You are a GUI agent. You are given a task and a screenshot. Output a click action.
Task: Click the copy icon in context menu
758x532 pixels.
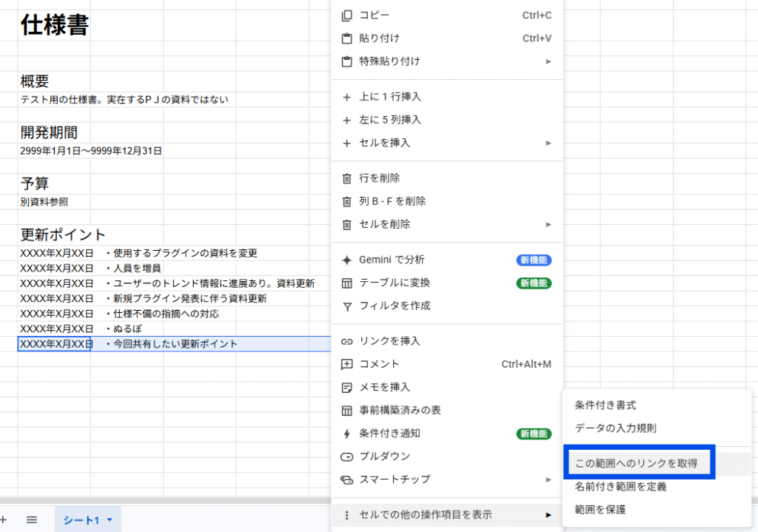click(346, 16)
